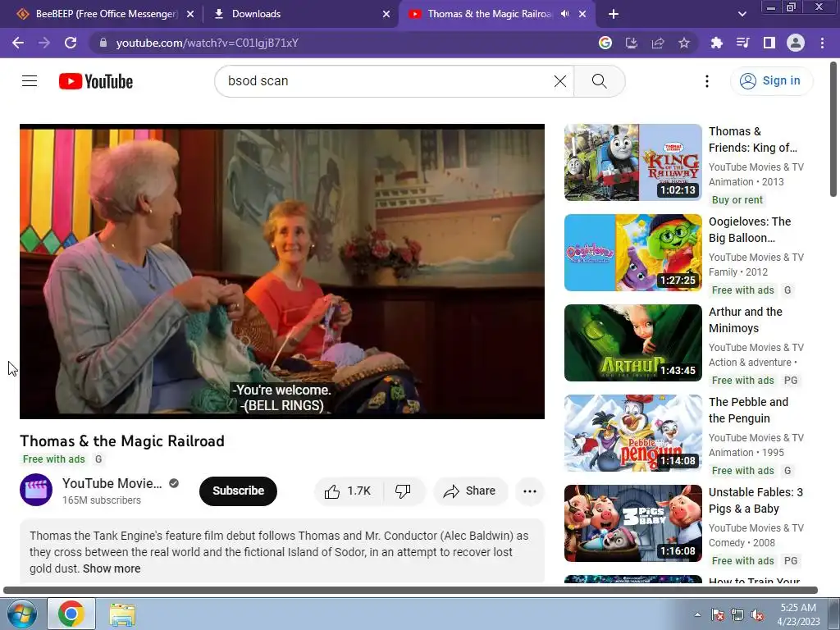
Task: Click Chrome icon in taskbar
Action: [x=71, y=614]
